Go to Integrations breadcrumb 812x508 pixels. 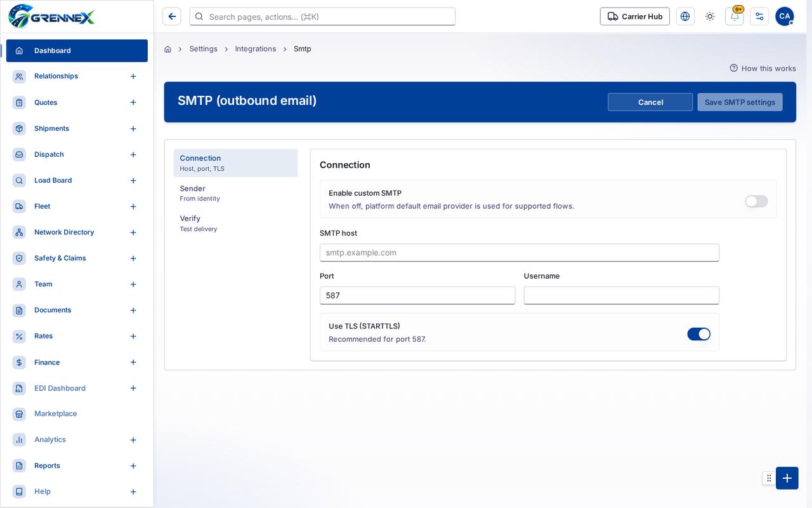click(x=256, y=49)
